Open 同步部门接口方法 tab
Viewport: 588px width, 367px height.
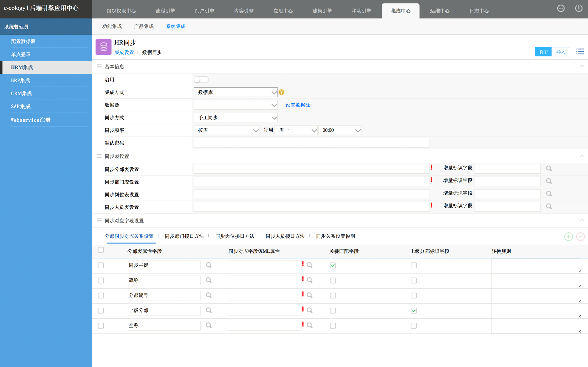click(184, 236)
